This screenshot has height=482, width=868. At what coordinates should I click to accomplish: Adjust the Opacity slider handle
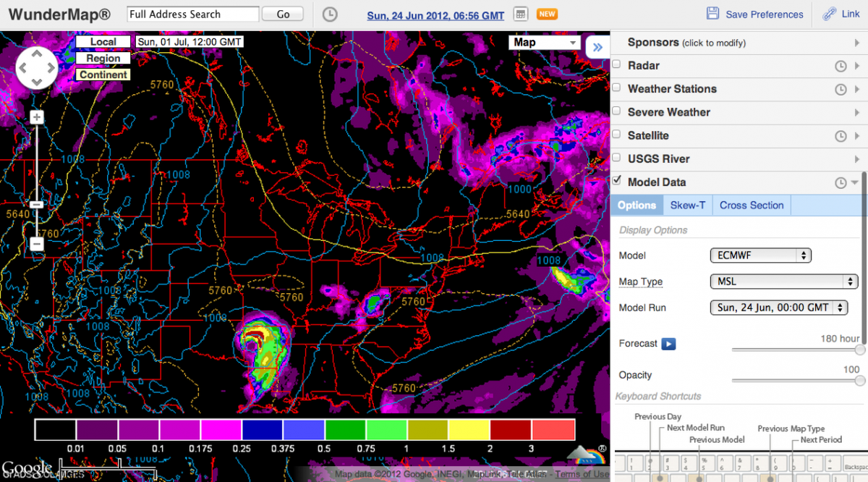click(x=860, y=381)
